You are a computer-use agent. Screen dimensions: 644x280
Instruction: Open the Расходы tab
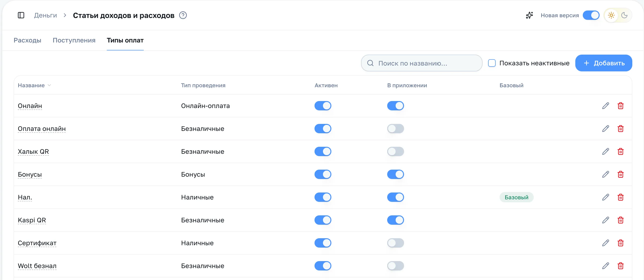28,40
